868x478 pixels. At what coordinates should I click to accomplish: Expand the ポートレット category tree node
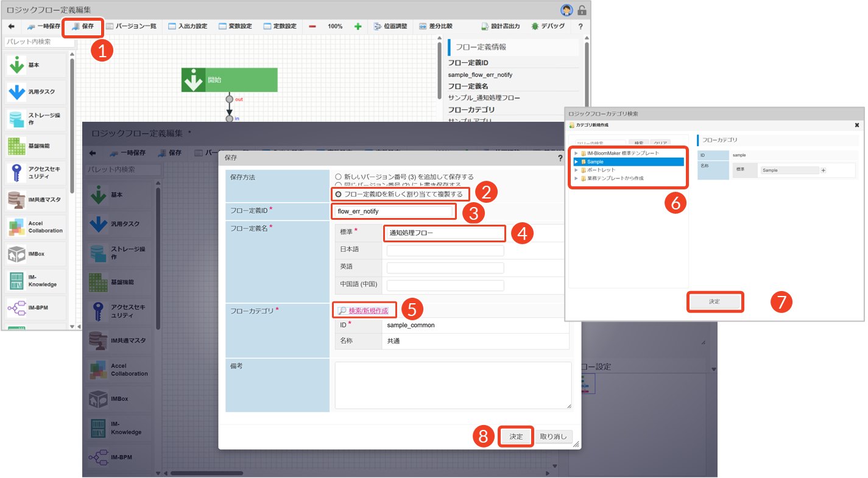coord(576,170)
